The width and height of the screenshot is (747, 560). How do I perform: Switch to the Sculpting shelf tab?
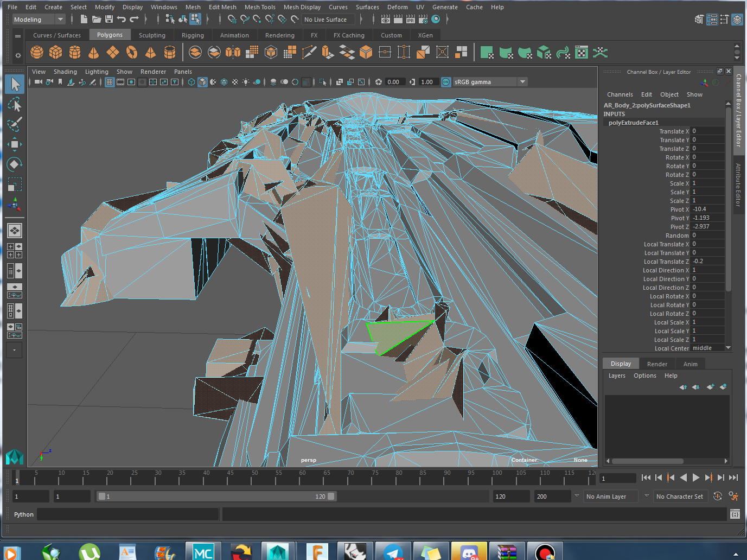click(x=152, y=35)
